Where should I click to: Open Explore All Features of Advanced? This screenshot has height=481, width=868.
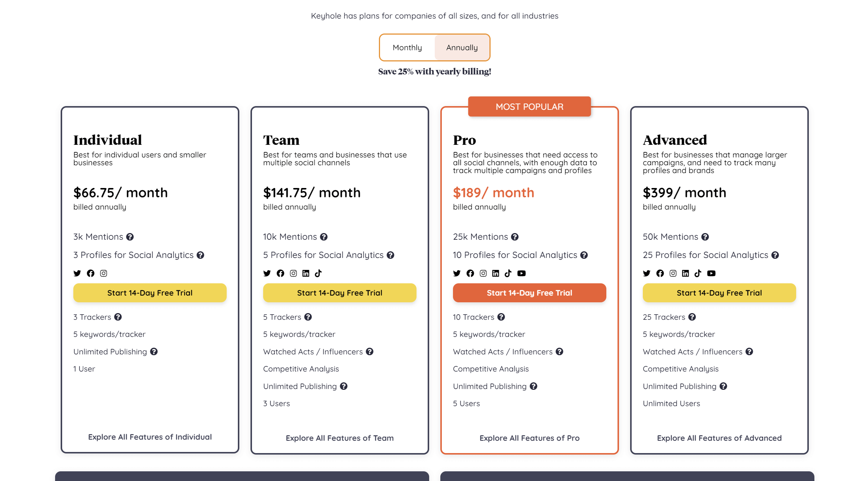tap(719, 438)
